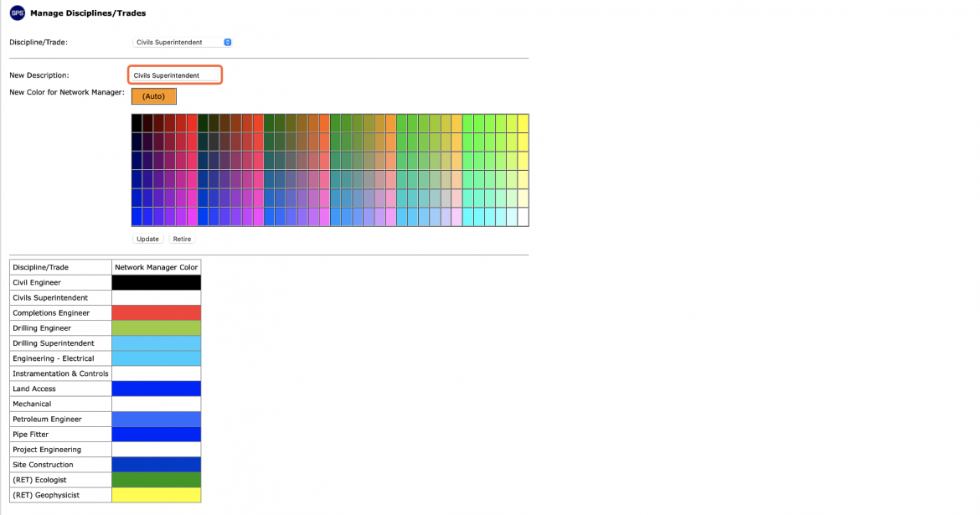Image resolution: width=980 pixels, height=515 pixels.
Task: Click the Retire button
Action: 182,239
